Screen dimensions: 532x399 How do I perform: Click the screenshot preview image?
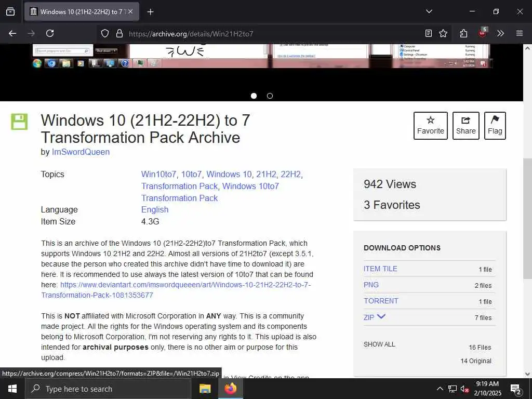coord(261,56)
